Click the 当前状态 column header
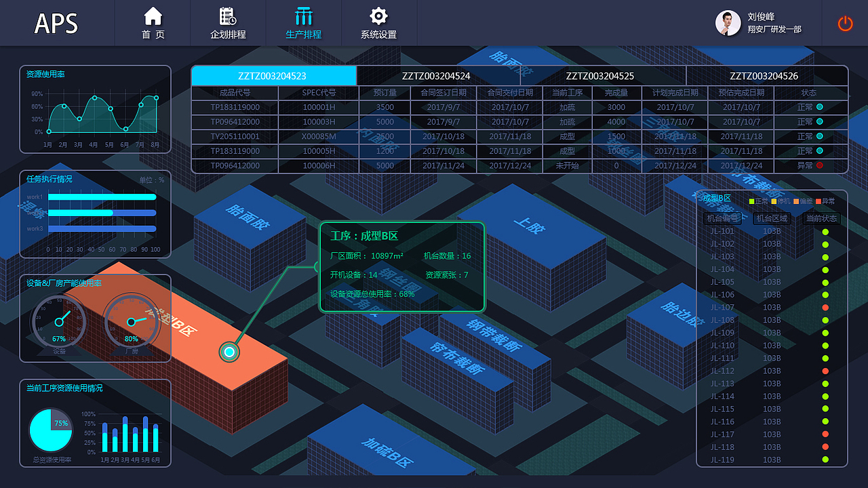 [821, 218]
